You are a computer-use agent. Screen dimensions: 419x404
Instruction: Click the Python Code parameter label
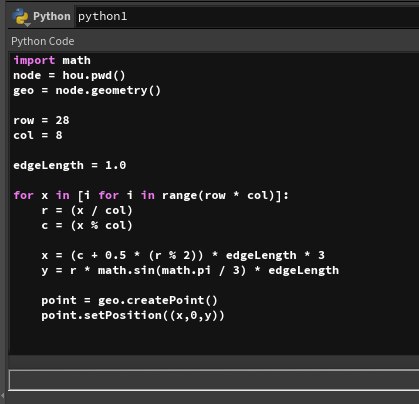coord(43,41)
